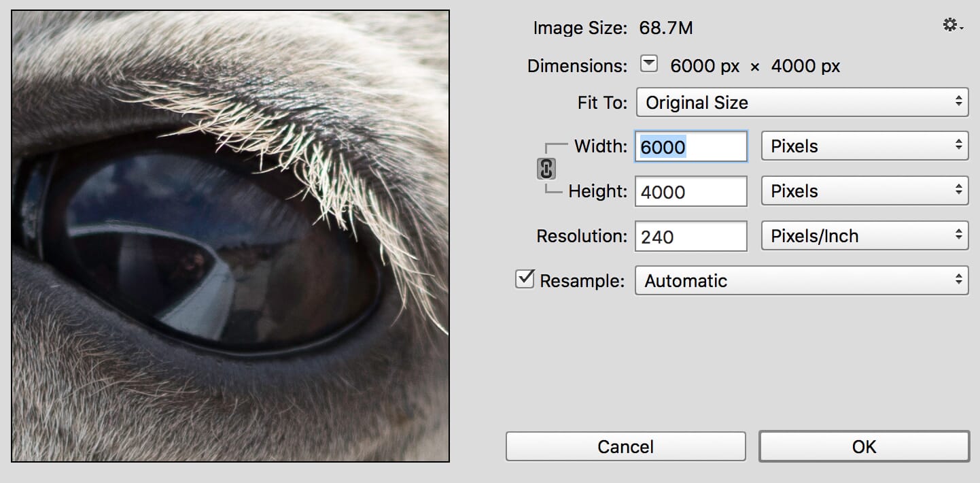Click the Height input field

tap(691, 191)
